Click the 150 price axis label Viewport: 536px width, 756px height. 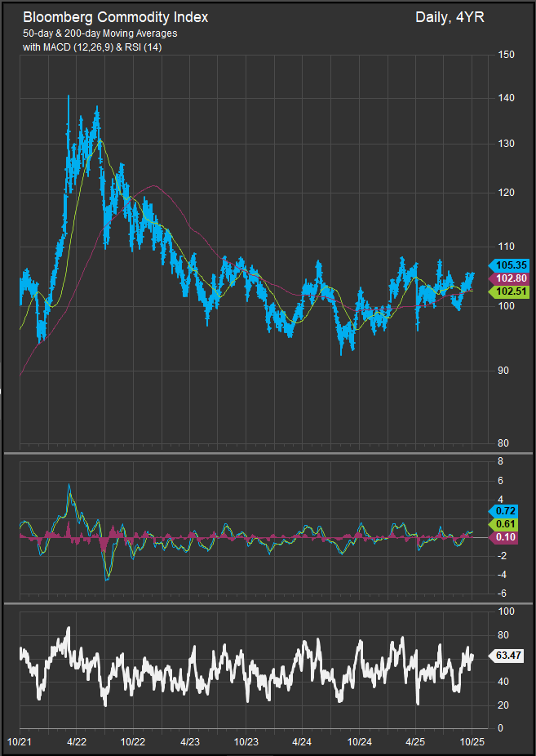click(x=507, y=55)
